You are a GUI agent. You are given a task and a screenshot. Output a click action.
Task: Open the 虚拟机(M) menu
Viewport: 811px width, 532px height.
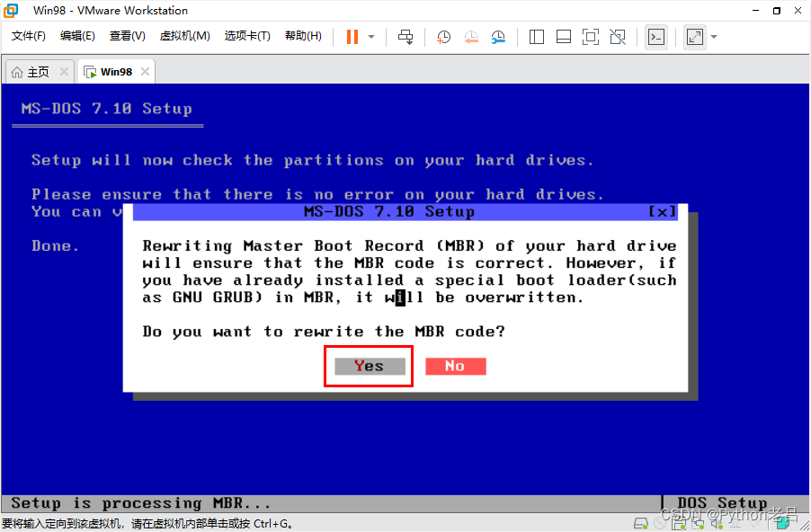[x=184, y=36]
